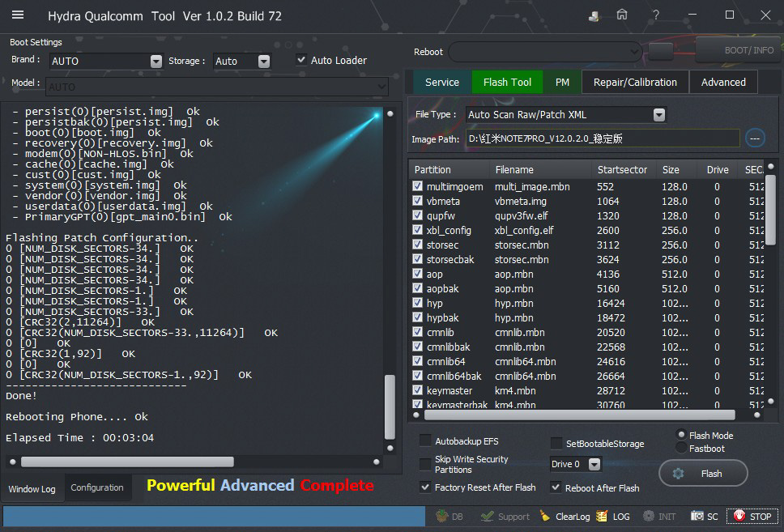Viewport: 784px width, 532px height.
Task: Sort by the Partition column header
Action: pos(449,169)
